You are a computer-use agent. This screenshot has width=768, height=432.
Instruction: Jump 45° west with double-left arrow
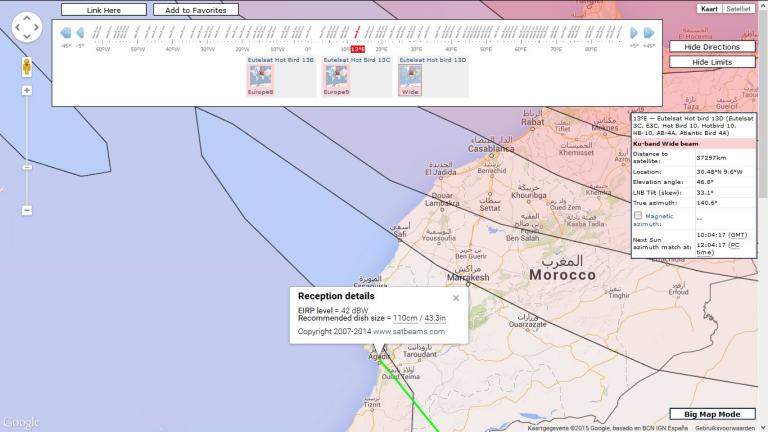[65, 33]
